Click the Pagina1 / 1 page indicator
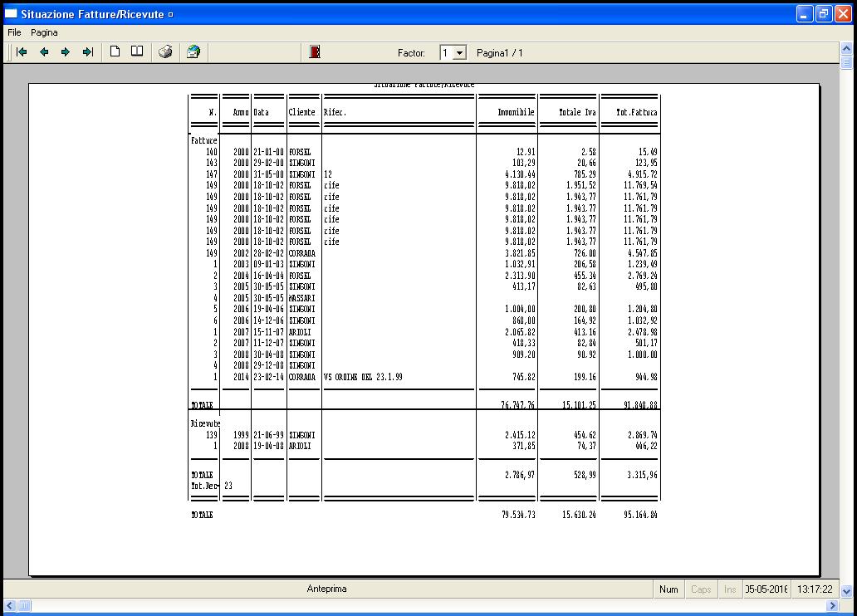The width and height of the screenshot is (857, 616). click(499, 53)
